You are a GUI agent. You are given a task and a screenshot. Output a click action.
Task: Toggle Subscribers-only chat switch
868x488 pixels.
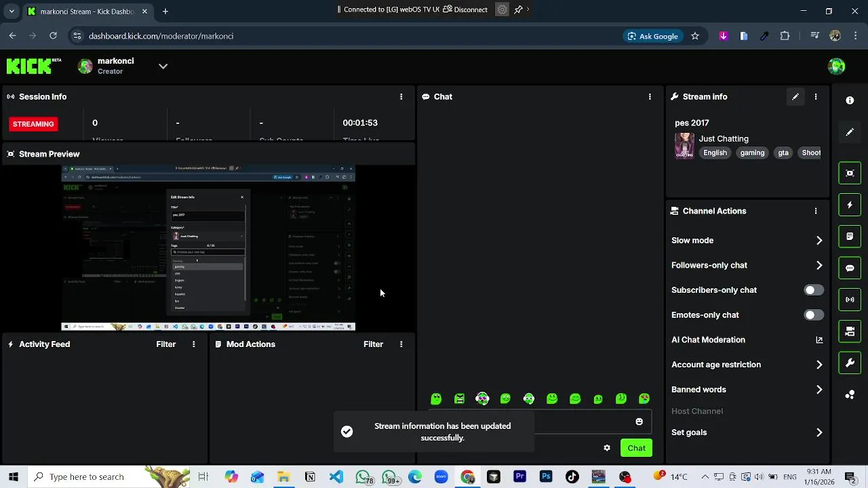pos(814,290)
